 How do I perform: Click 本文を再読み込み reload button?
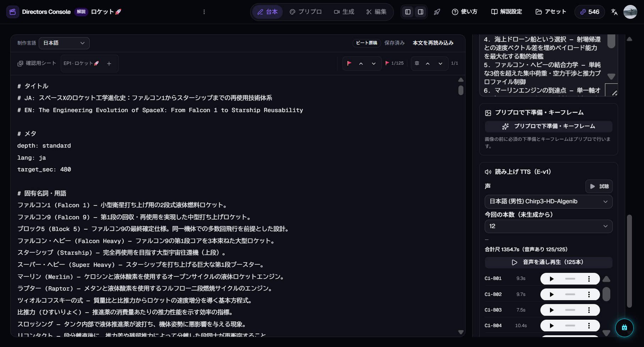(x=433, y=43)
